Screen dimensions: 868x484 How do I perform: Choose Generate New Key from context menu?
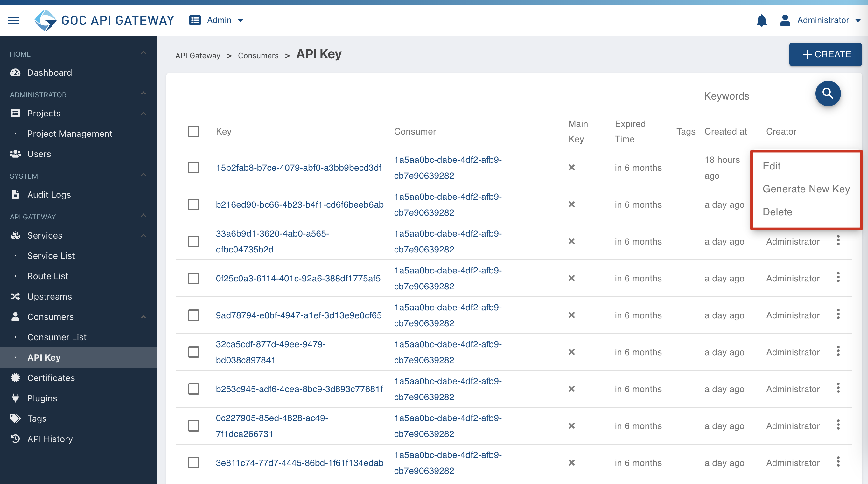[x=806, y=189]
